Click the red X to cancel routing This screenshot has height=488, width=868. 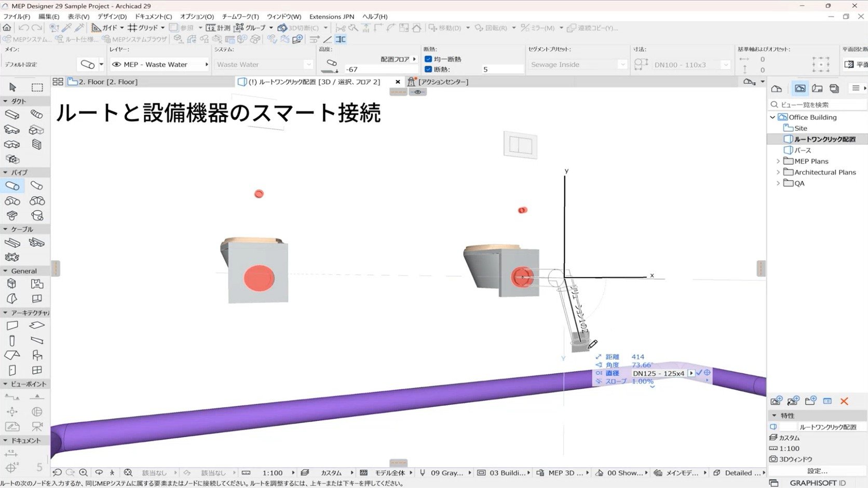(845, 401)
